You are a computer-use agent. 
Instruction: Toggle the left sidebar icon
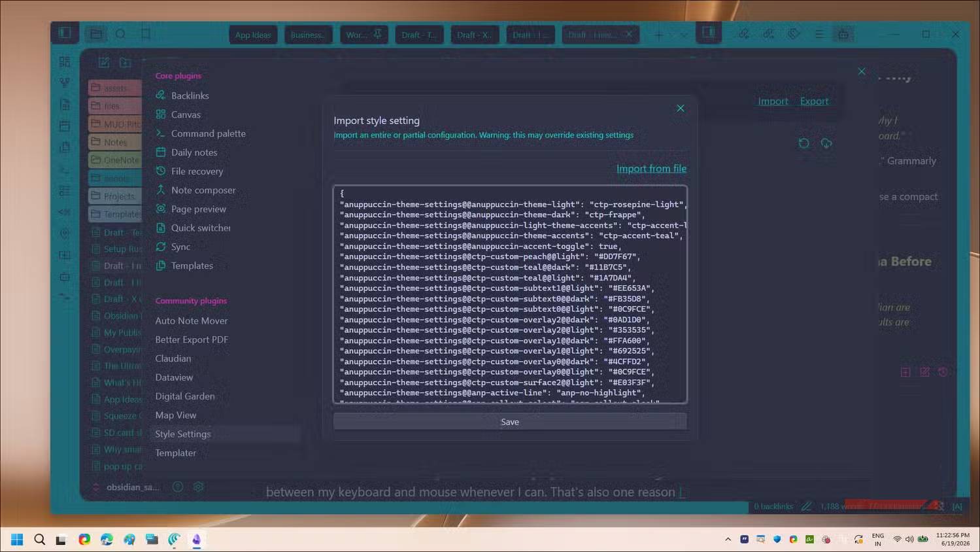(65, 33)
